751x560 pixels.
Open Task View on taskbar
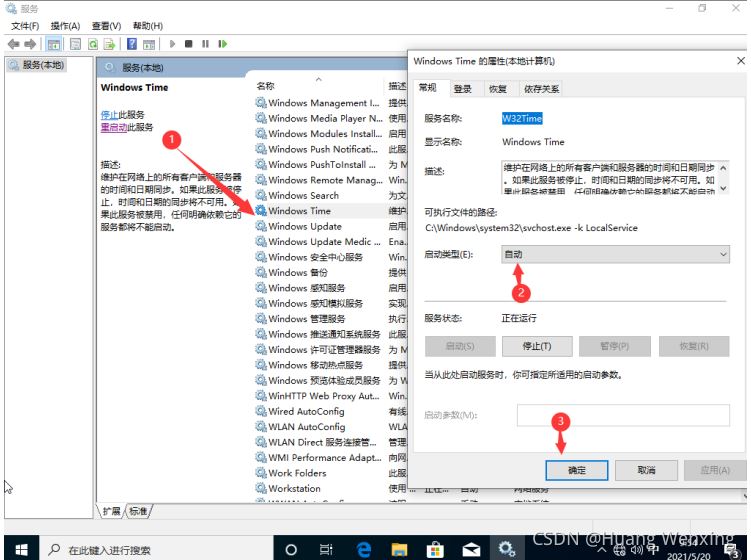[326, 549]
